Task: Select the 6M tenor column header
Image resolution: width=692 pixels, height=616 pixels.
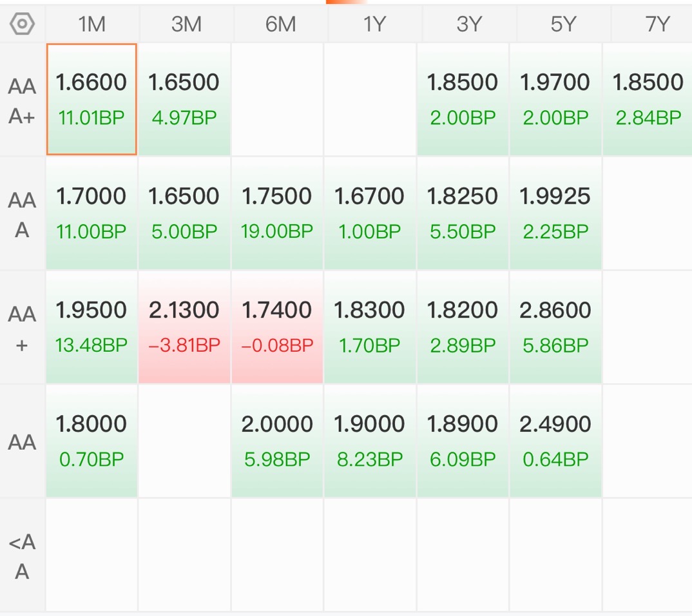Action: pos(281,24)
